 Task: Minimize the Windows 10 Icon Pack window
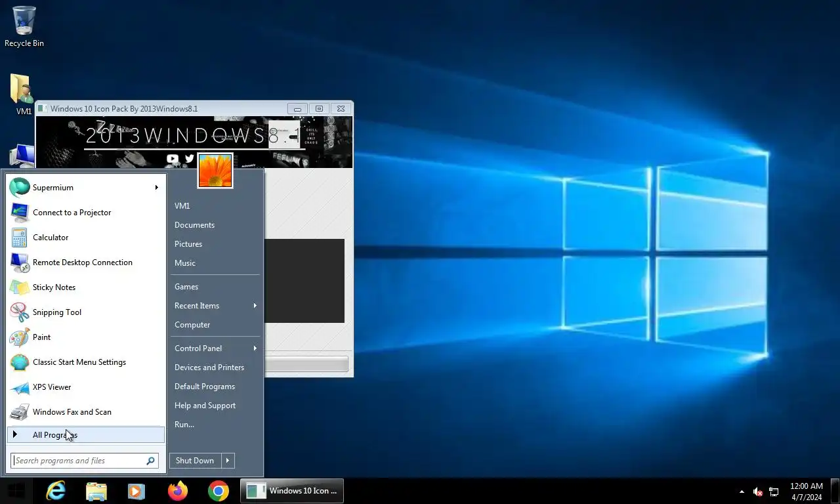tap(297, 109)
